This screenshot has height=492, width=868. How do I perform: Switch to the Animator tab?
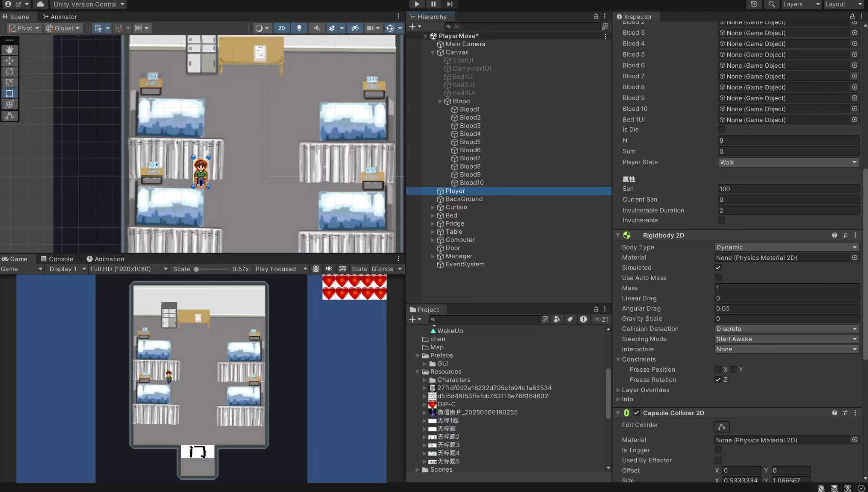click(60, 17)
